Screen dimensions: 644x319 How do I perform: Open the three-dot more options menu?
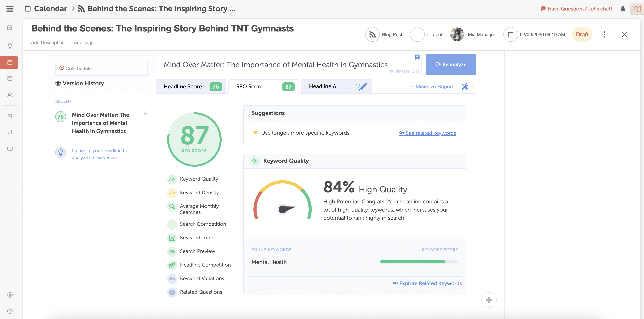pyautogui.click(x=604, y=35)
